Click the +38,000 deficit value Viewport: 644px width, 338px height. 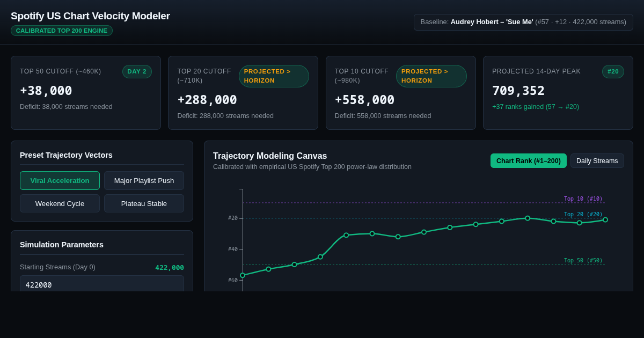(x=46, y=91)
